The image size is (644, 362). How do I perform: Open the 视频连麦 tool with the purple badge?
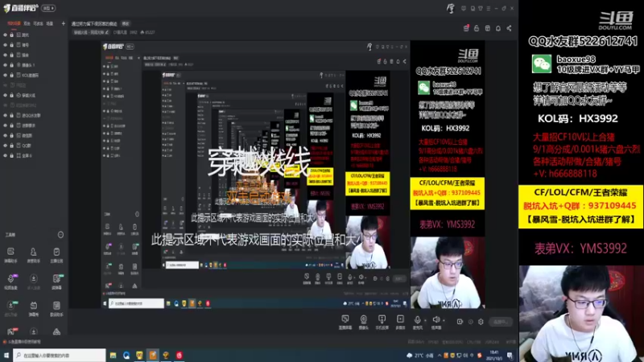coord(10,282)
